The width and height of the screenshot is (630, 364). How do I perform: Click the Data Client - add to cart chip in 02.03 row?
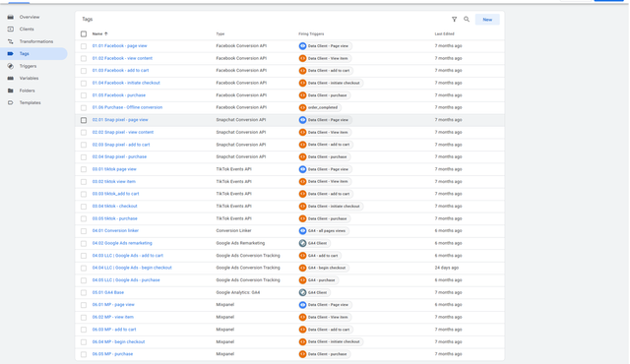coord(326,145)
